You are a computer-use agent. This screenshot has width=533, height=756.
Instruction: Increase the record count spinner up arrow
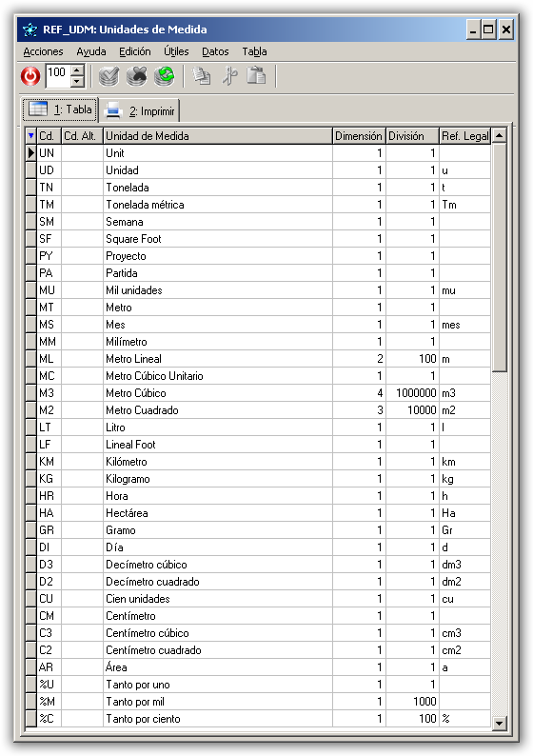click(x=77, y=70)
